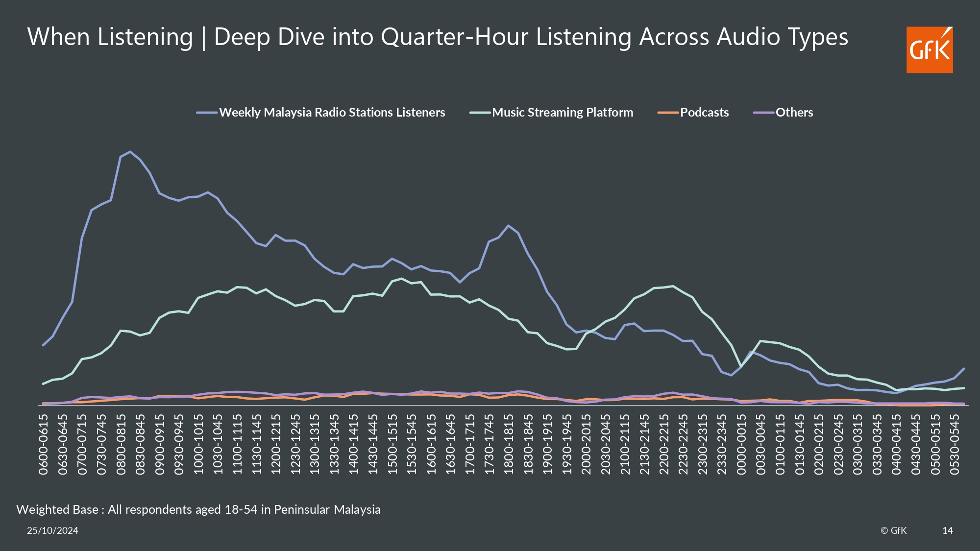Click the 1800-1815 axis label
980x551 pixels.
pyautogui.click(x=509, y=444)
